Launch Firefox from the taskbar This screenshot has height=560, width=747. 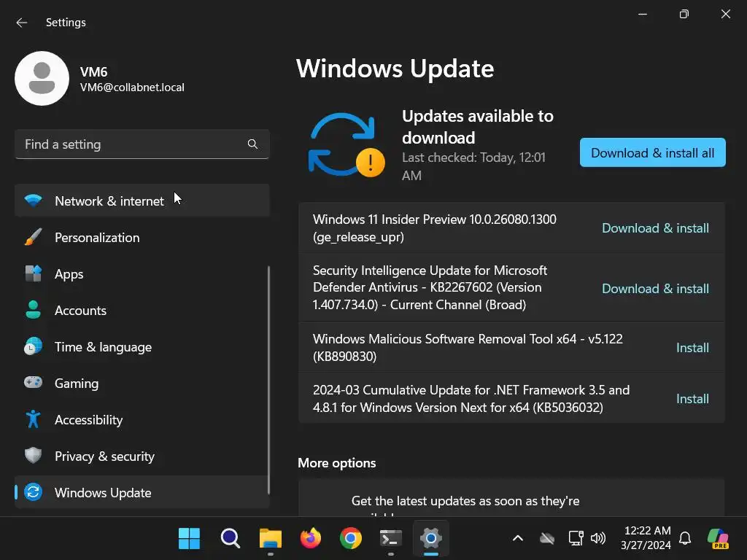pos(311,539)
